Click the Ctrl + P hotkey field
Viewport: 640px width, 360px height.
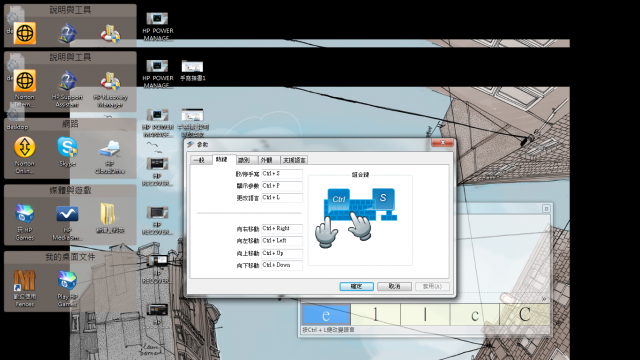[x=282, y=186]
